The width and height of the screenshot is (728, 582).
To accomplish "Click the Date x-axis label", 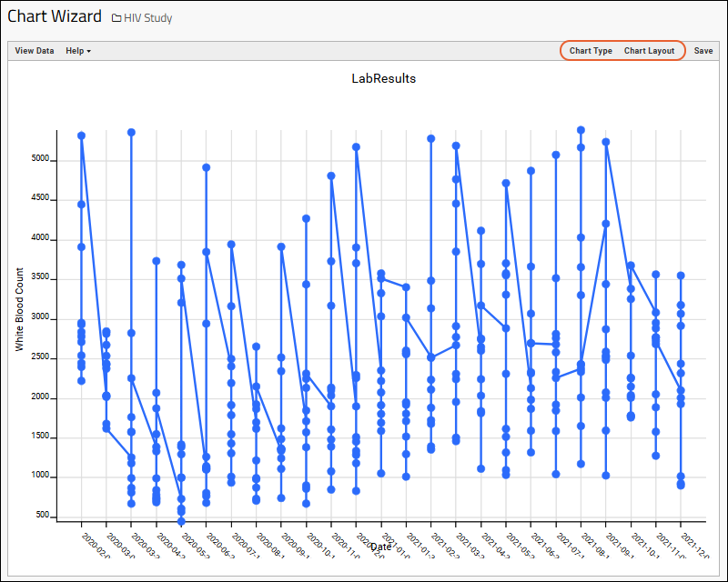I will 381,547.
